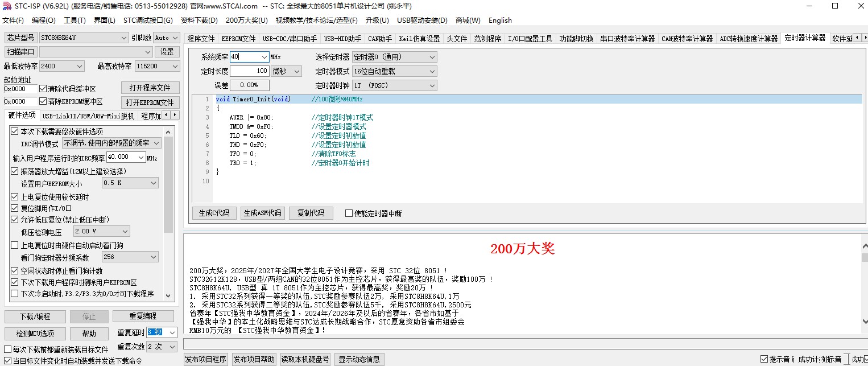Open the chip model STC8H8K64U dropdown
Image resolution: width=868 pixels, height=366 pixels.
(x=84, y=38)
